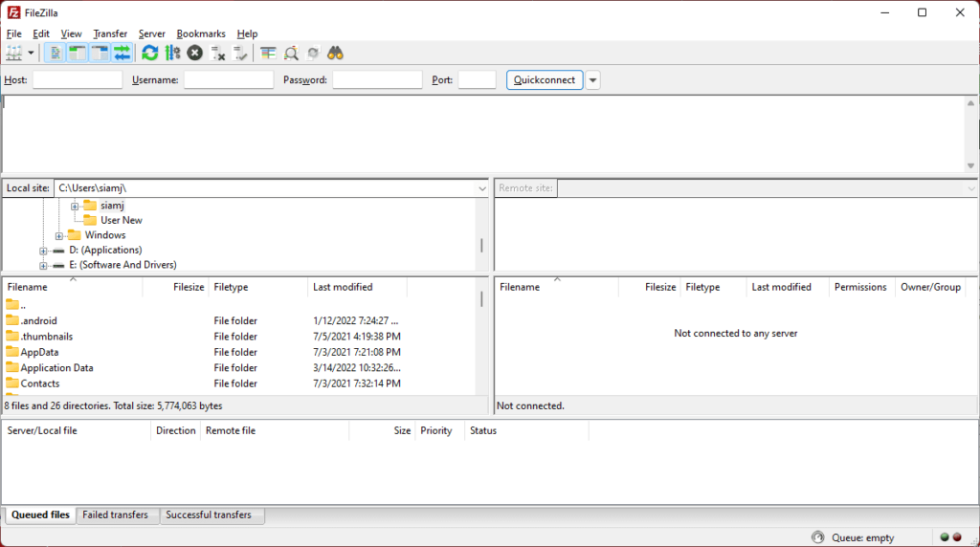Open the Server menu
The width and height of the screenshot is (980, 547).
click(x=152, y=33)
